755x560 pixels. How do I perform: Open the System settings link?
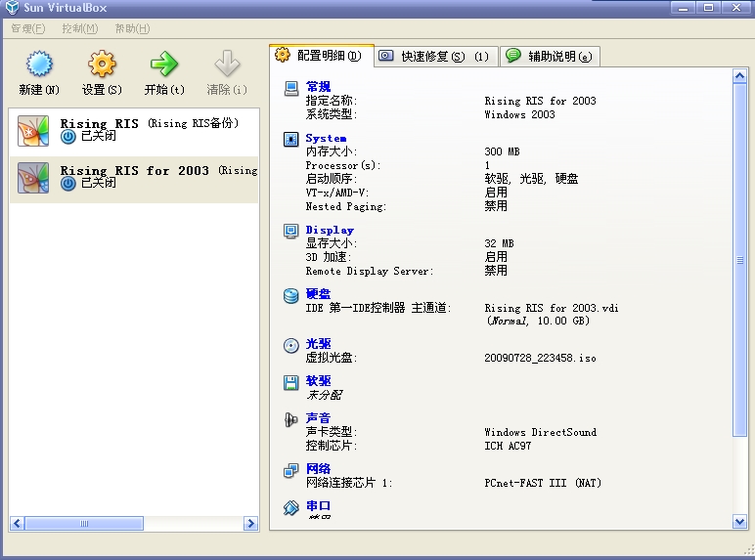pos(326,138)
